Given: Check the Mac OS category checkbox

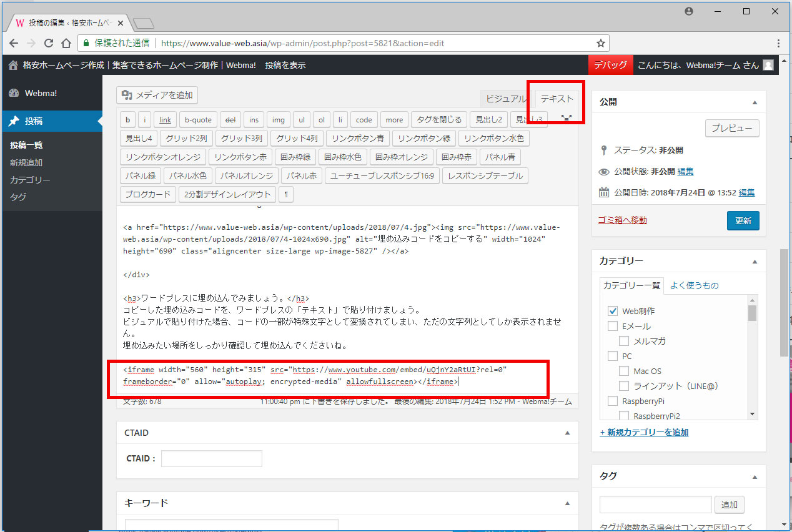Looking at the screenshot, I should point(624,371).
